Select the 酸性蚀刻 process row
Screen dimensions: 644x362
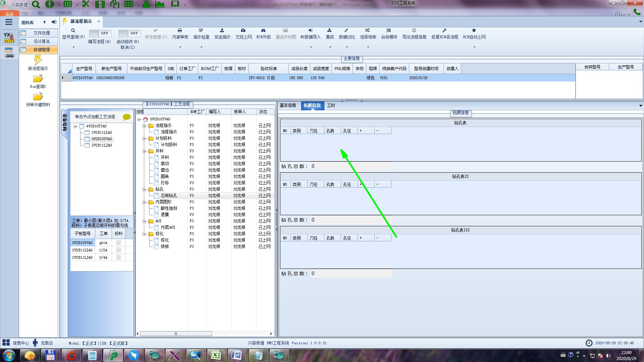pyautogui.click(x=205, y=208)
